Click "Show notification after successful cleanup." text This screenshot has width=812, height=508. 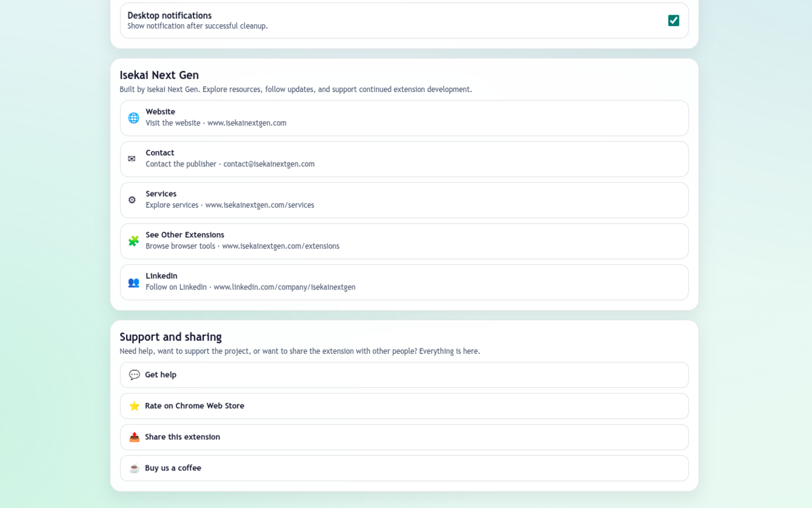(198, 26)
